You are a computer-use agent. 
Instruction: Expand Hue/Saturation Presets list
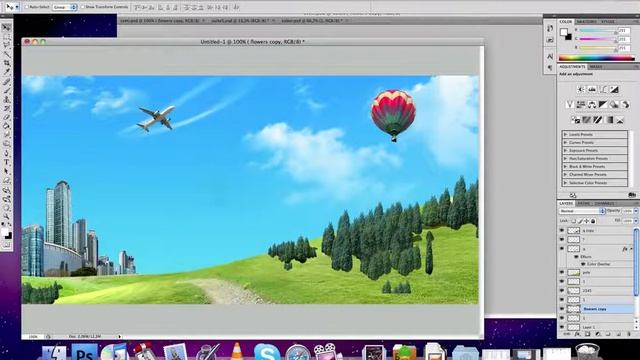(565, 158)
